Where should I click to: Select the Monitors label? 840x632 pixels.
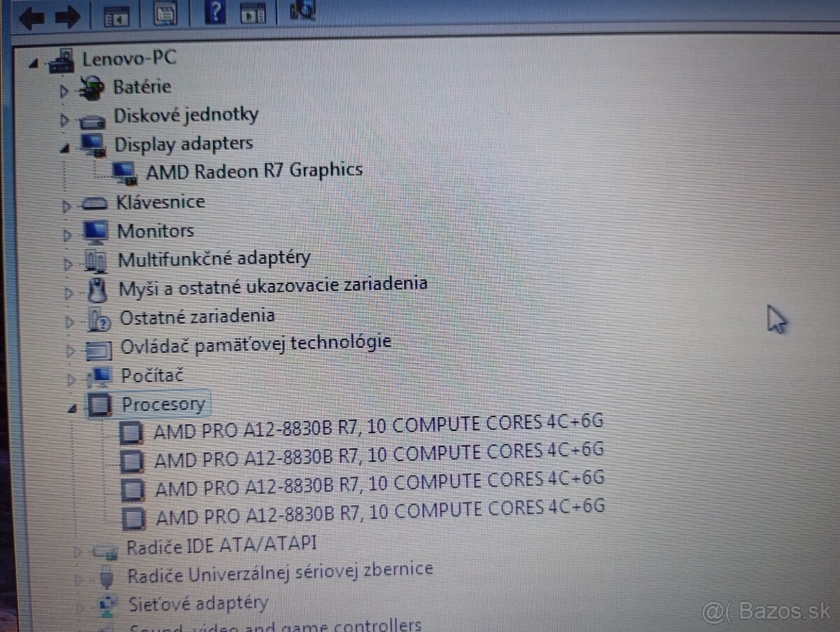click(155, 231)
